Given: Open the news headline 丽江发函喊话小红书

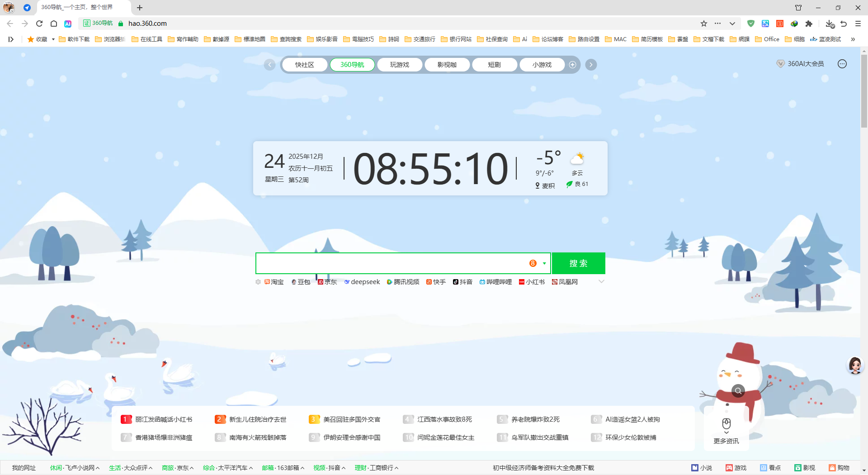Looking at the screenshot, I should (x=164, y=419).
